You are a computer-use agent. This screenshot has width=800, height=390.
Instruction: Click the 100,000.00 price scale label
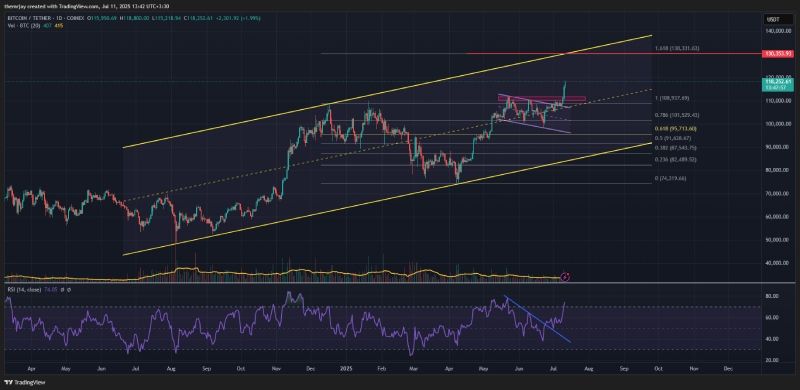[778, 124]
